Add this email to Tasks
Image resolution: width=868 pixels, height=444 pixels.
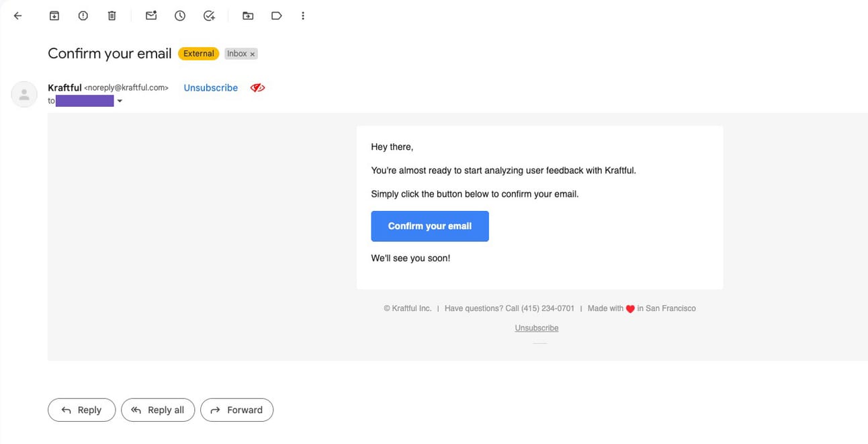click(x=209, y=15)
